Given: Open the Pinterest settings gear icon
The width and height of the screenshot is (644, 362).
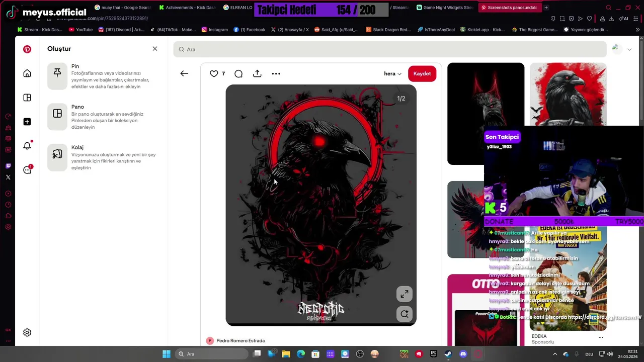Looking at the screenshot, I should (x=27, y=332).
